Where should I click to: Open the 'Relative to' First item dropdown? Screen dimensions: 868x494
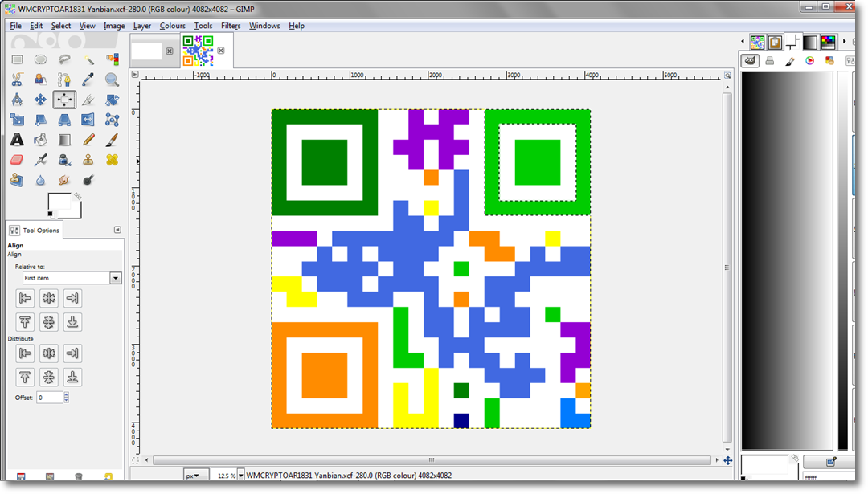point(72,278)
